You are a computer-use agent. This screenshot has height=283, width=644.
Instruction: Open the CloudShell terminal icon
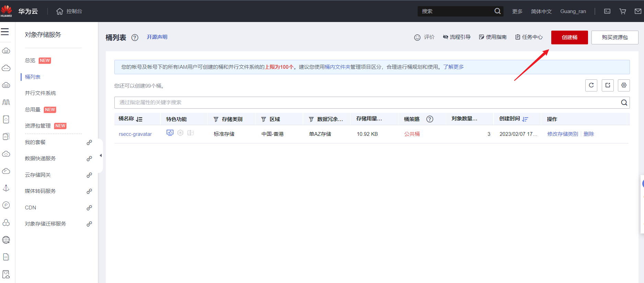(607, 11)
